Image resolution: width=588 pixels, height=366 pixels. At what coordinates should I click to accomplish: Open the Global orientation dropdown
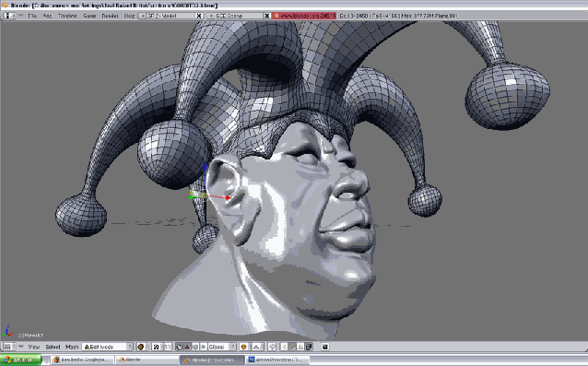(x=222, y=347)
